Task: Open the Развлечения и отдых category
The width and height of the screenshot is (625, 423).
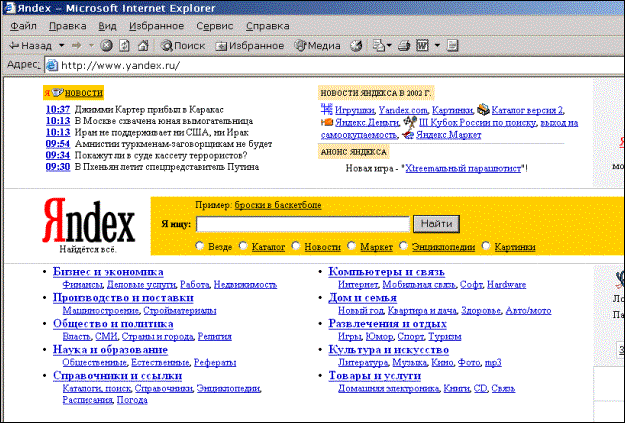Action: pos(387,324)
